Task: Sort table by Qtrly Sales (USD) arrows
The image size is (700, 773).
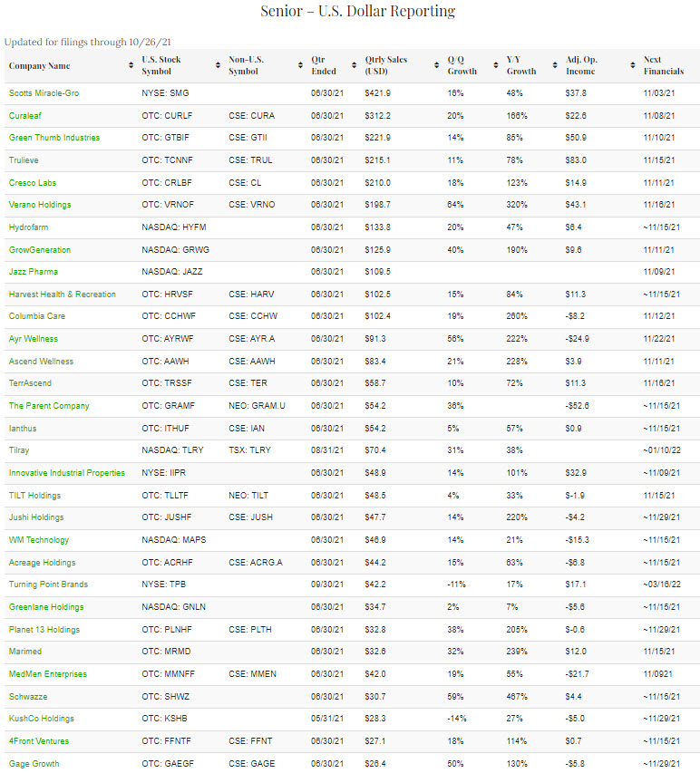Action: click(x=437, y=66)
